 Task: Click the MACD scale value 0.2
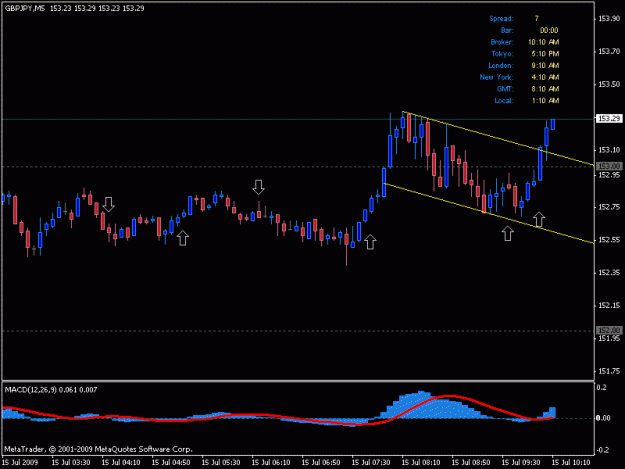pos(602,388)
